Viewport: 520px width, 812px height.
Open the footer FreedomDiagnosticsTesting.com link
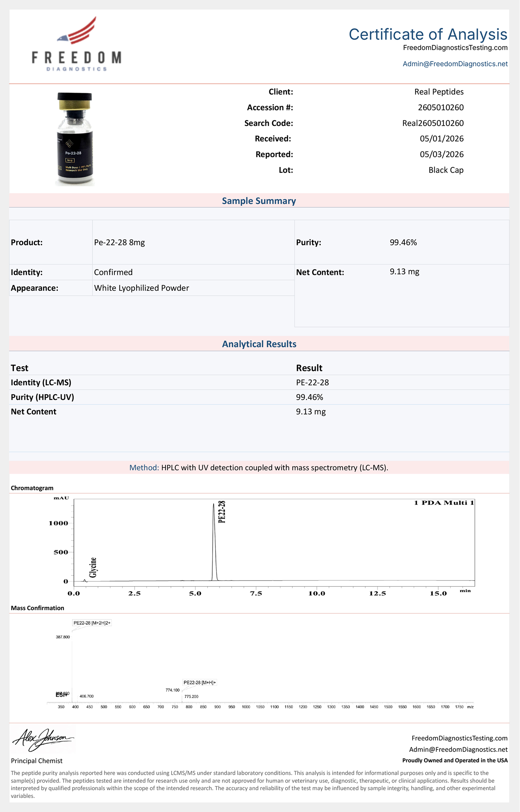(x=459, y=738)
